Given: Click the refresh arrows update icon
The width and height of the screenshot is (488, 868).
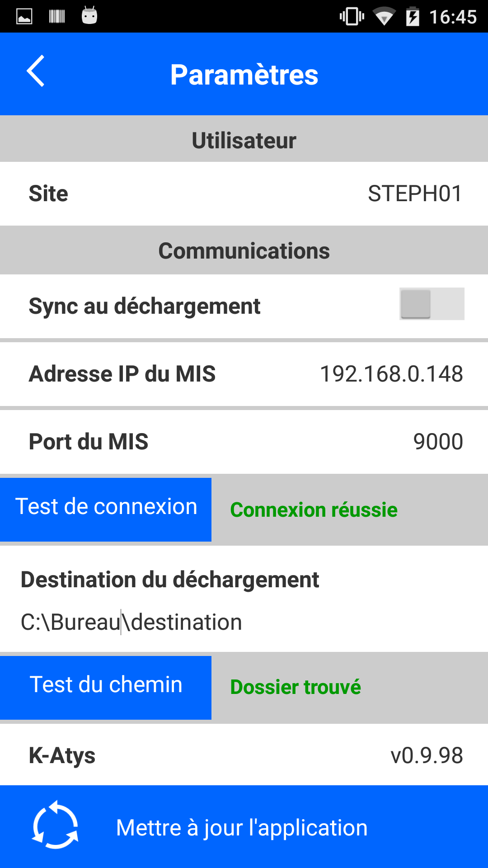Looking at the screenshot, I should 56,825.
